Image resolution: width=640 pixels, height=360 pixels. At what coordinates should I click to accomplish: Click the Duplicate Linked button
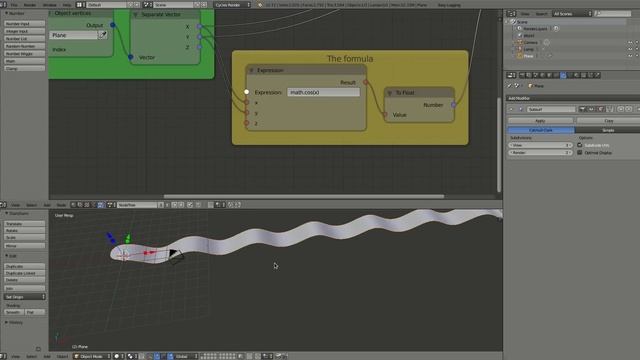tap(24, 273)
